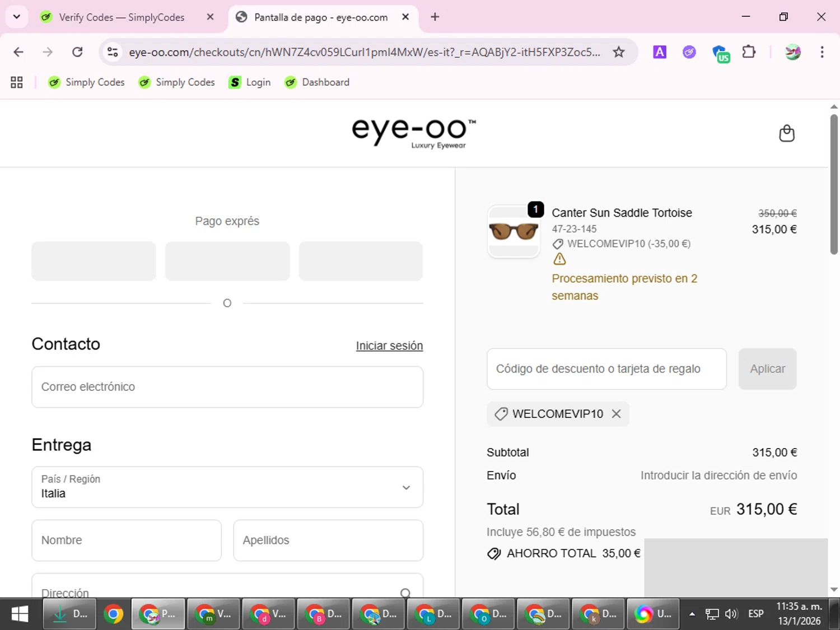Open the plain Chrome taskbar icon
Image resolution: width=840 pixels, height=630 pixels.
pos(113,614)
